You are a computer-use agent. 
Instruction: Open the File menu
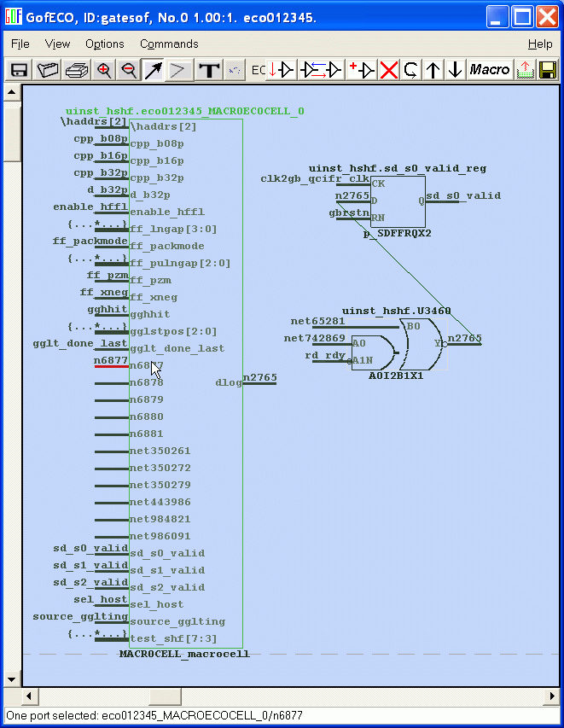click(20, 44)
